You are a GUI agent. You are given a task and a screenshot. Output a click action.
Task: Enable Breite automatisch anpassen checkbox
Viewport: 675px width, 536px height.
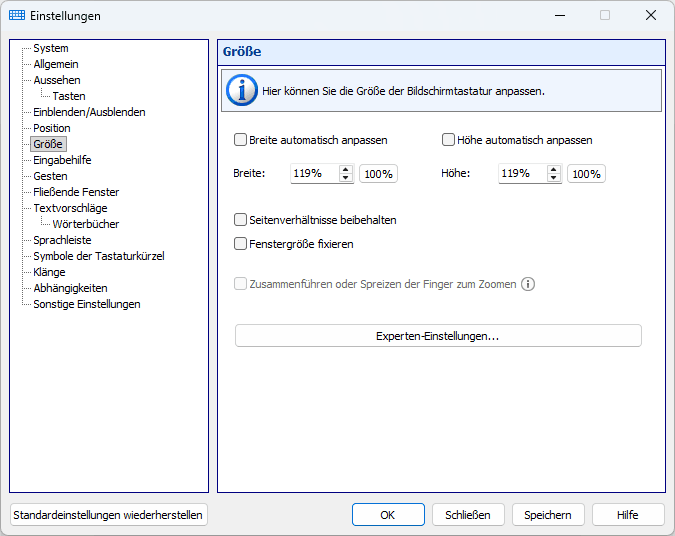(240, 139)
